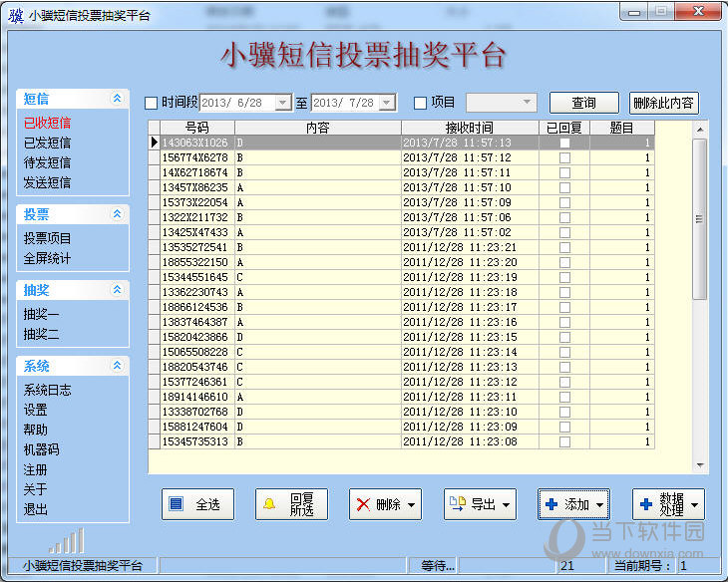Collapse the 投票 sidebar panel
This screenshot has width=728, height=583.
(x=117, y=214)
